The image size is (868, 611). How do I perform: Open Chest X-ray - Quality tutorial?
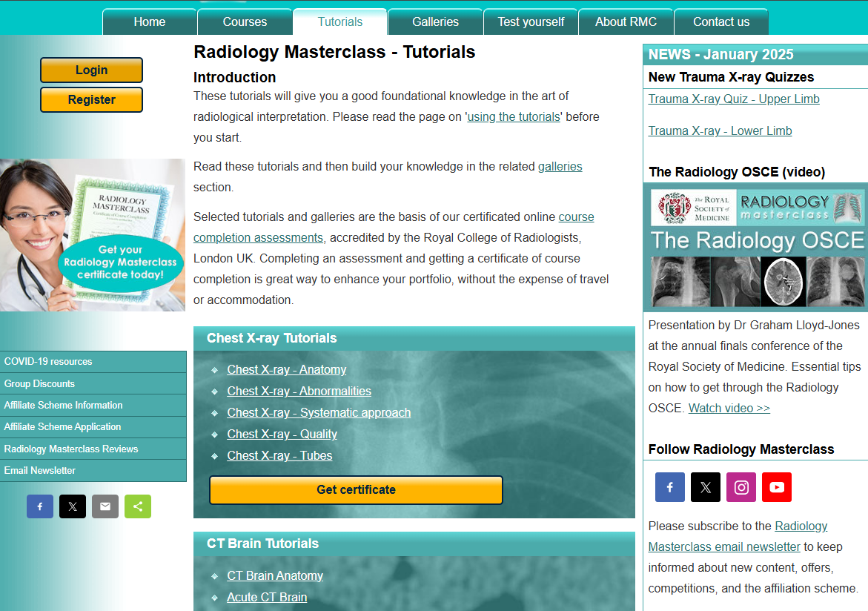(x=282, y=435)
